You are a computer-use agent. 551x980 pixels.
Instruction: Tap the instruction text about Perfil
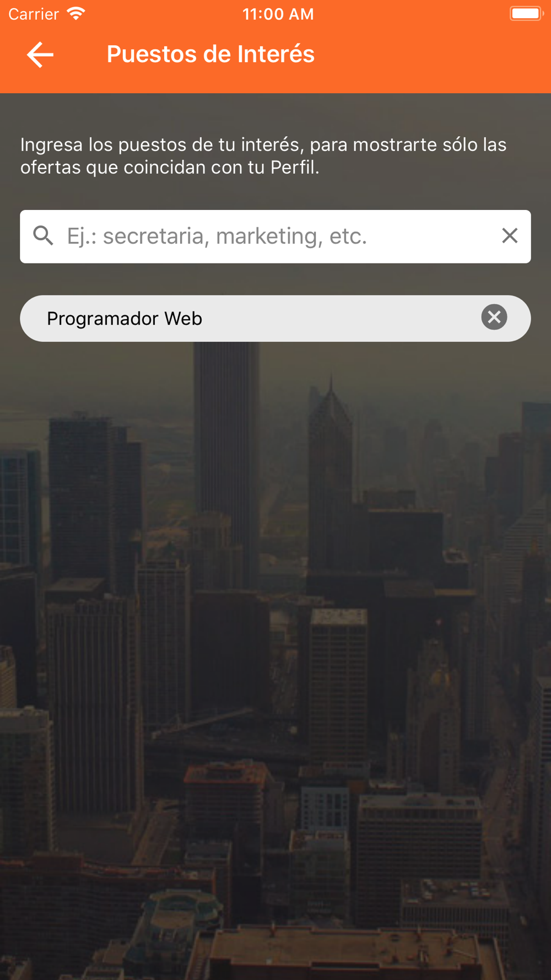coord(263,156)
